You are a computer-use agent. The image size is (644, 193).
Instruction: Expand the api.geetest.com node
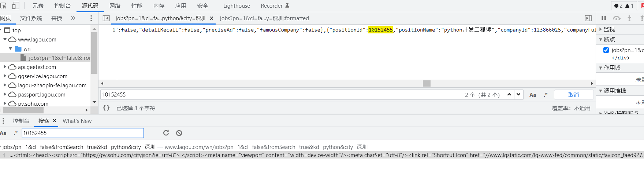click(5, 67)
